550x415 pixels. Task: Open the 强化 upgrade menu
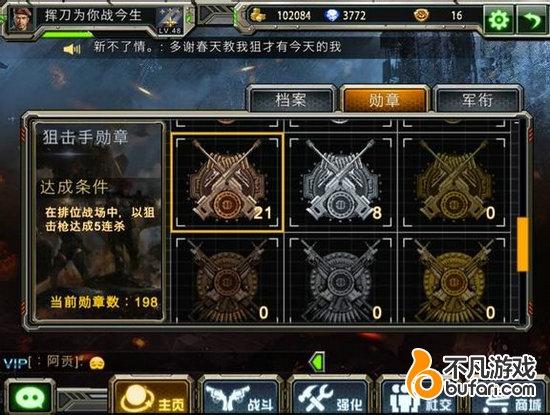click(330, 397)
